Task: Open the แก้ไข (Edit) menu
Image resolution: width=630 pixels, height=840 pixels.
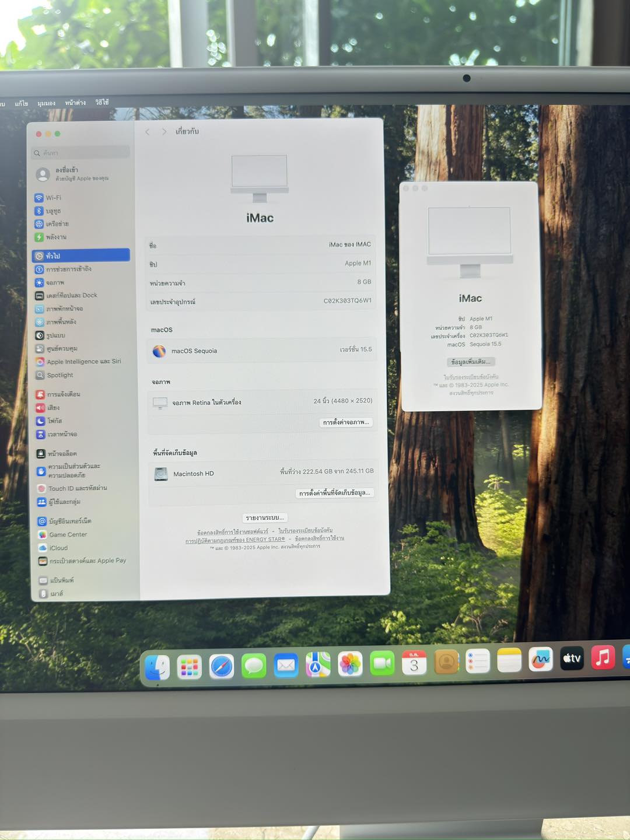Action: coord(22,103)
